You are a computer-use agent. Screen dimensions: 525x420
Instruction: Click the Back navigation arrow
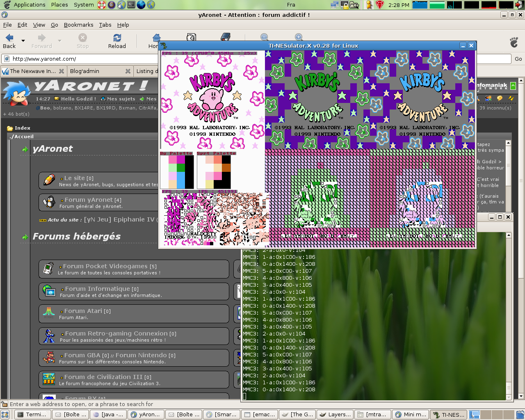(x=9, y=41)
